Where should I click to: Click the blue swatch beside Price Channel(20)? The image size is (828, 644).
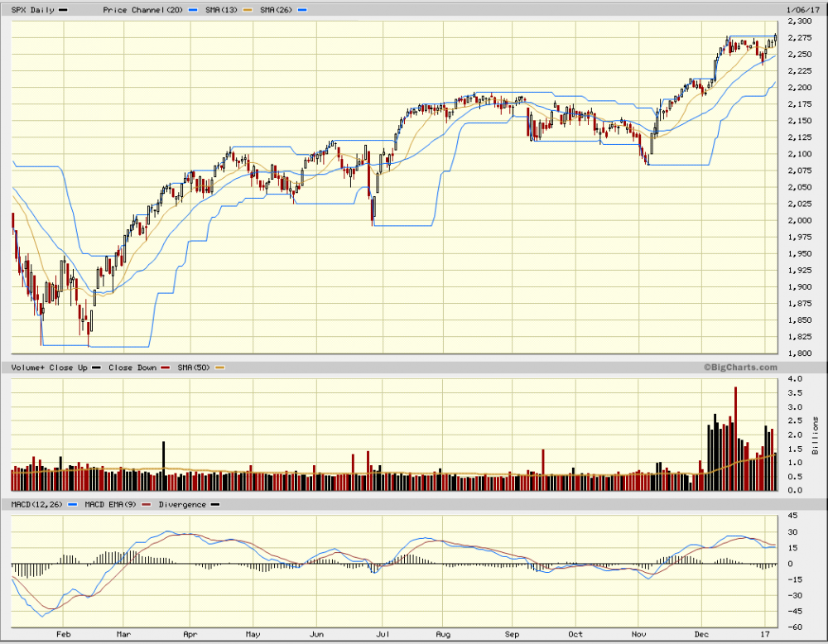(192, 10)
